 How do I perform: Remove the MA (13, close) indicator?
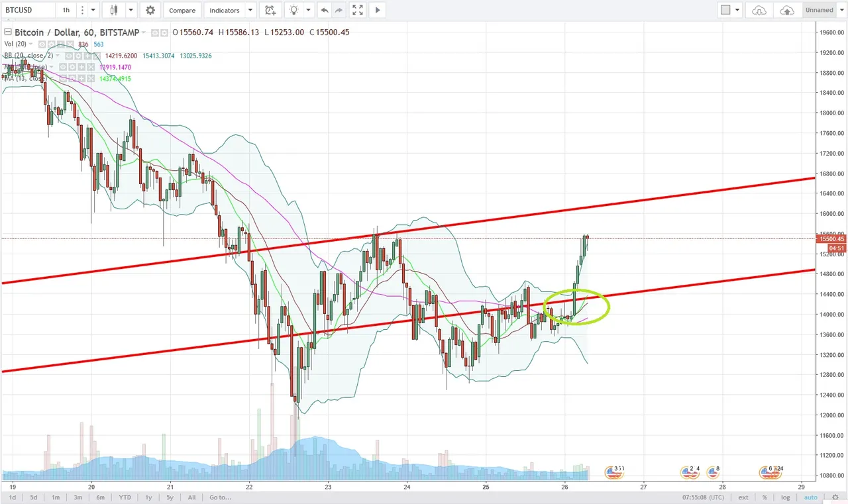(x=91, y=78)
